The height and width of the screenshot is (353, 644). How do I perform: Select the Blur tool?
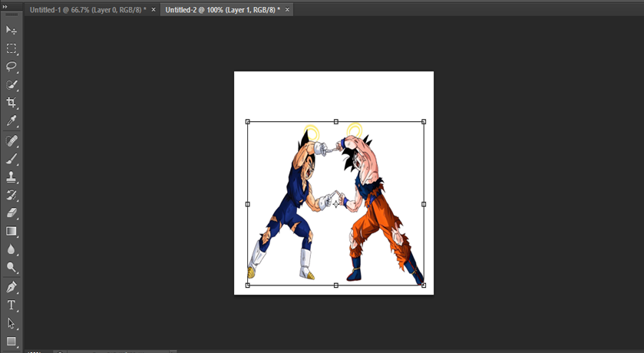pyautogui.click(x=11, y=249)
